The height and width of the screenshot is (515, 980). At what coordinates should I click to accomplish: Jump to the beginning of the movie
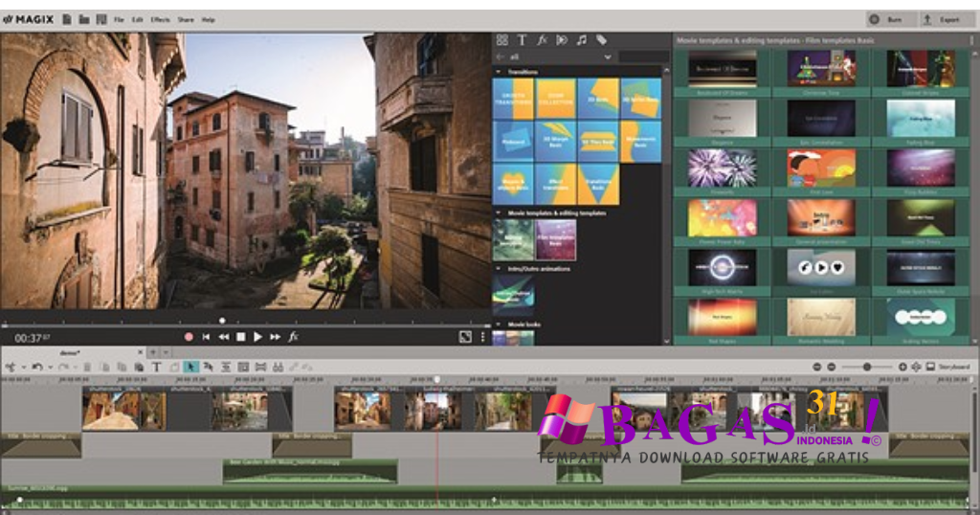(206, 337)
